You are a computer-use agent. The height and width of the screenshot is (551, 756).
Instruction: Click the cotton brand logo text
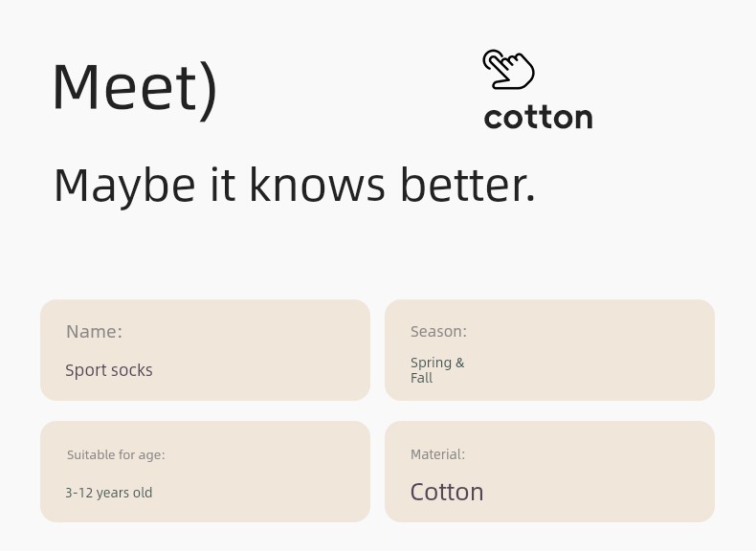pos(538,118)
